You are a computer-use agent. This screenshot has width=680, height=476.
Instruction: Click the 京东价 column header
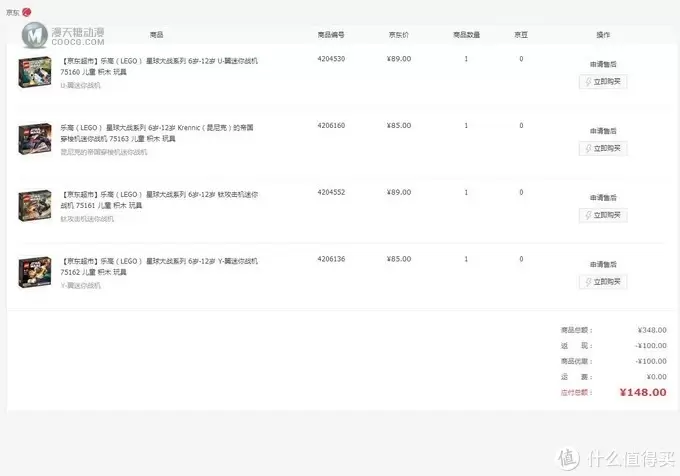click(x=399, y=35)
